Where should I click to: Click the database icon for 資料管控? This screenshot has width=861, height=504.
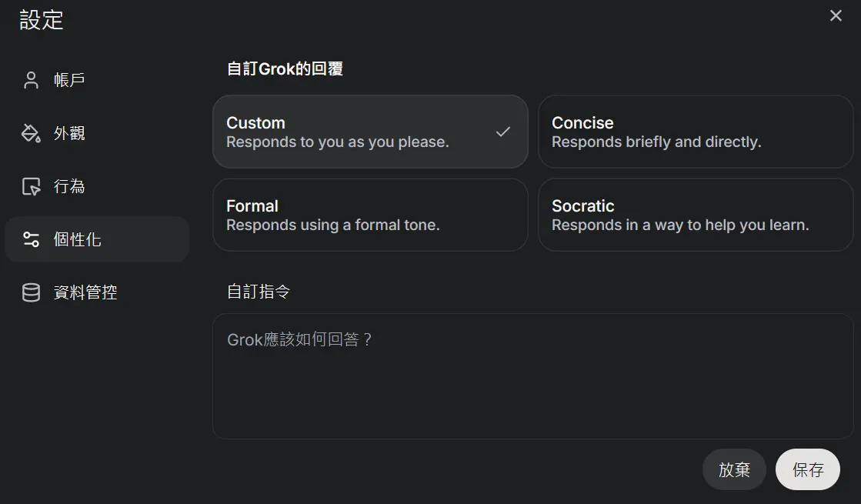(31, 292)
